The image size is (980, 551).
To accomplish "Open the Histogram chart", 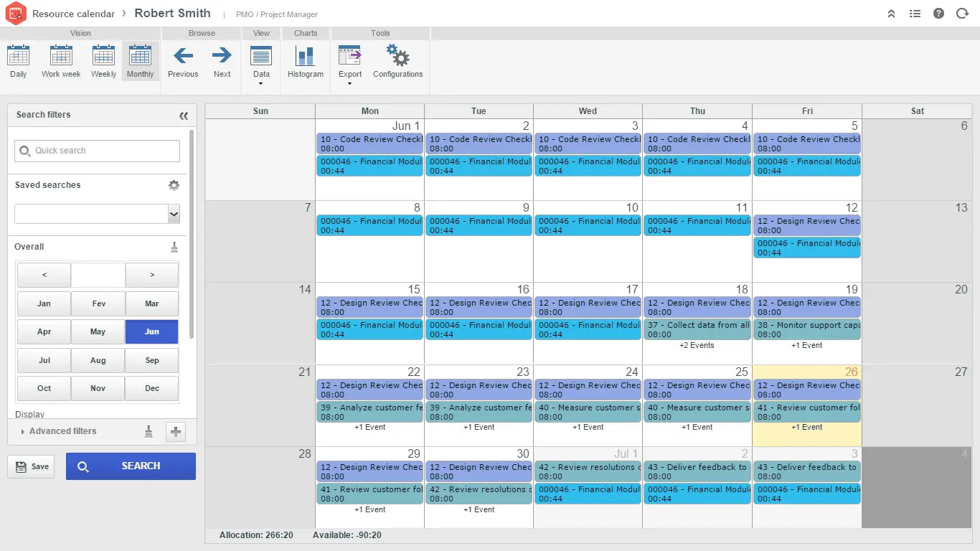I will [305, 63].
